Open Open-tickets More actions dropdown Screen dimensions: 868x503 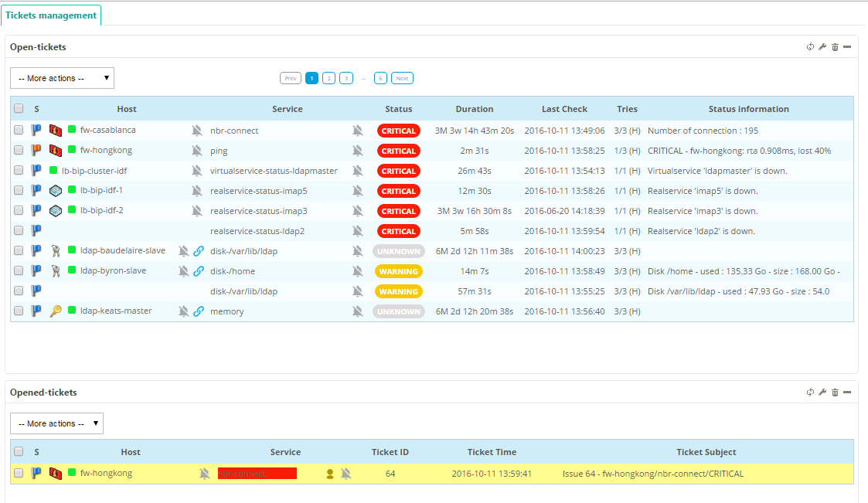(62, 78)
